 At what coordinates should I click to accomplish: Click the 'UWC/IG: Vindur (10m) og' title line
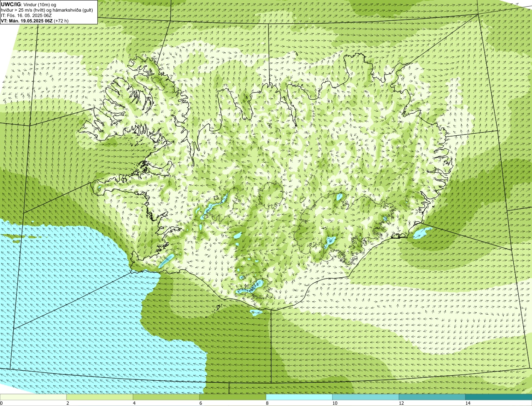(x=28, y=4)
